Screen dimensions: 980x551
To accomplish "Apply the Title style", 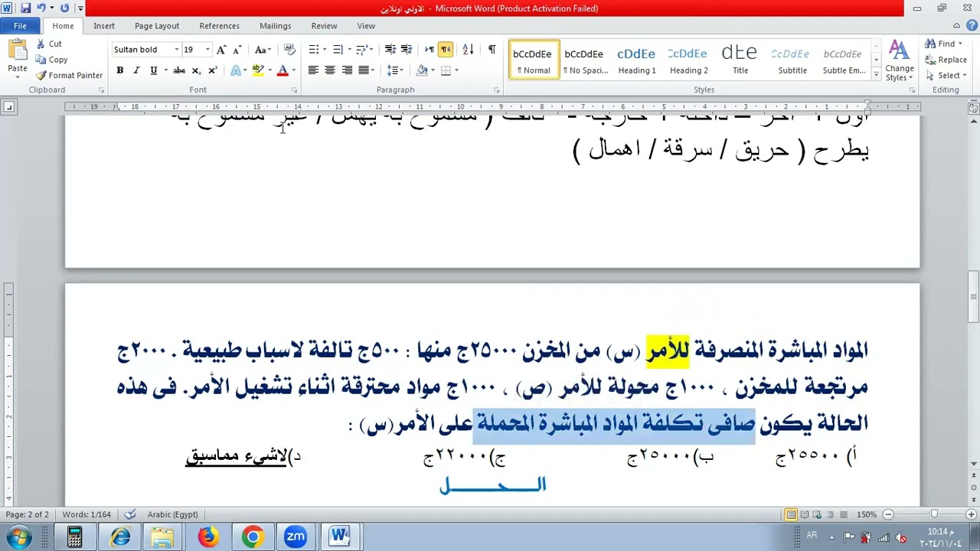I will pyautogui.click(x=740, y=60).
